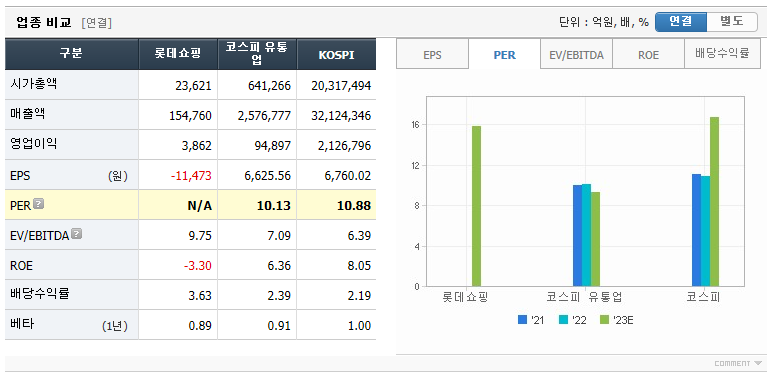Viewport: 773px width, 379px height.
Task: Click the beta value 0.91
Action: pos(280,326)
